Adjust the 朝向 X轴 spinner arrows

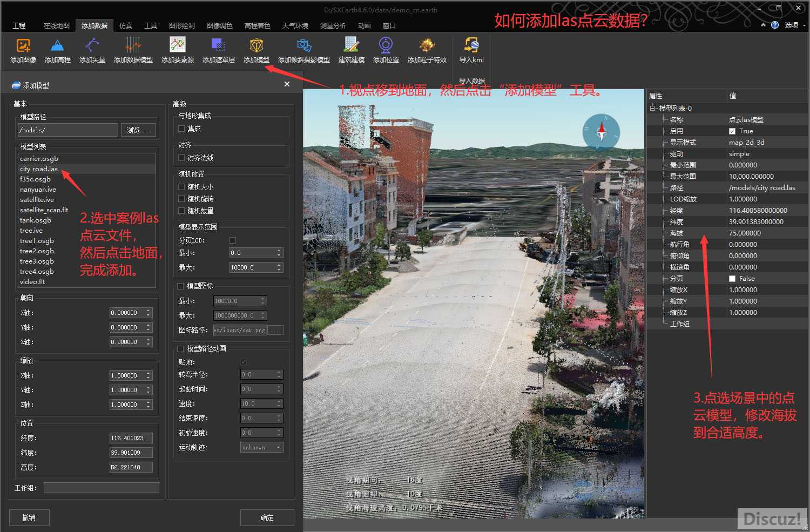click(x=148, y=313)
